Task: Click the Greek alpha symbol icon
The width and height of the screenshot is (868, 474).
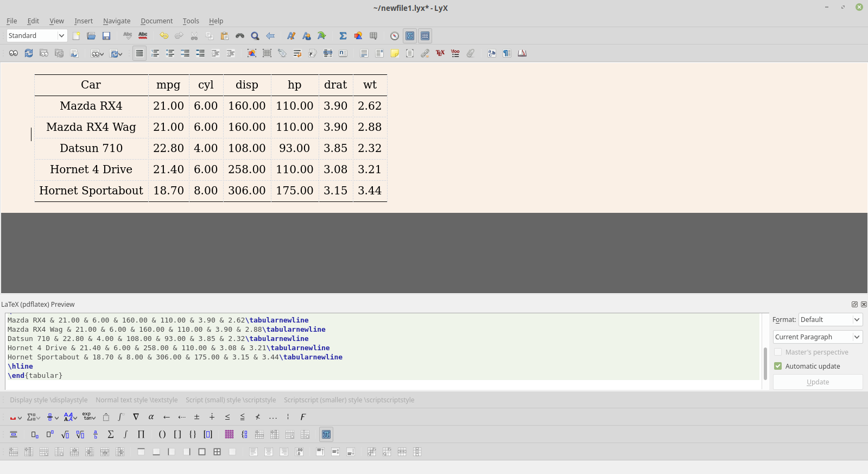Action: coord(151,417)
